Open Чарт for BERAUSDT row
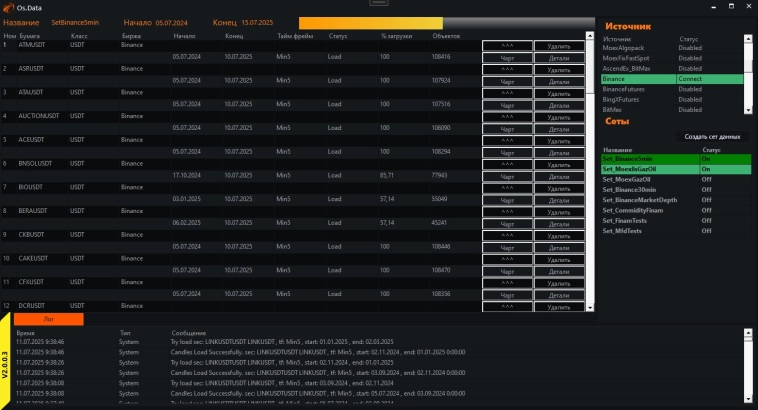 click(507, 222)
